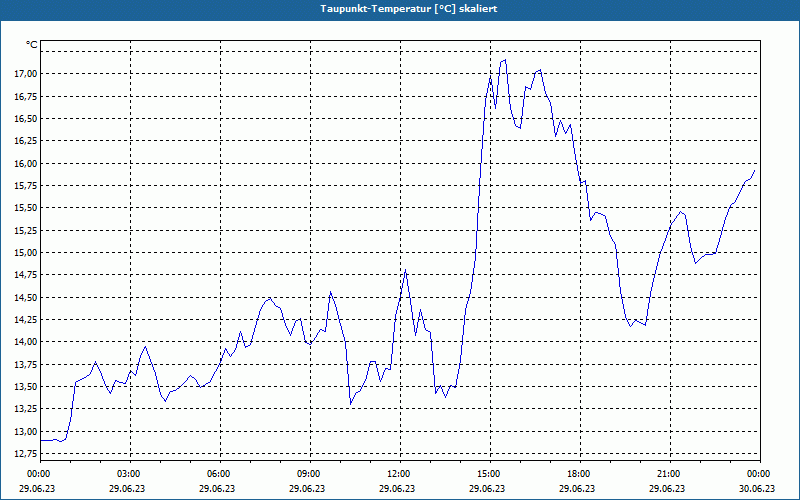Click the chart title 'Taupunkt-Temperatur [°C] skaliert'
The height and width of the screenshot is (500, 800).
[x=409, y=9]
